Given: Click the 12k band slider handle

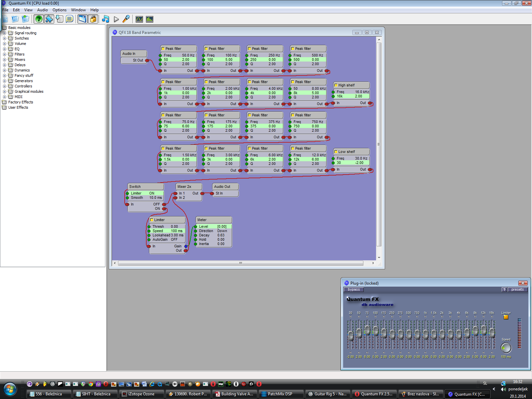Looking at the screenshot, I should coord(483,330).
